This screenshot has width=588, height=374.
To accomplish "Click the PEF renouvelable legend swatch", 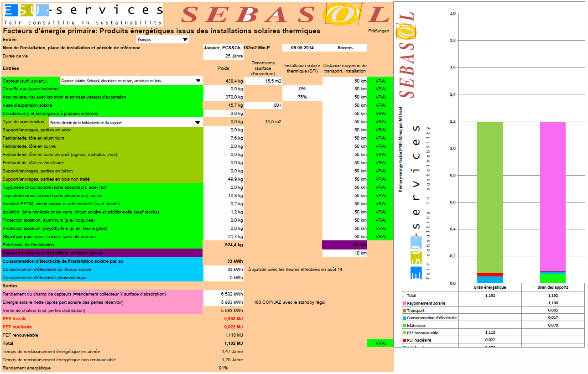I will (404, 332).
